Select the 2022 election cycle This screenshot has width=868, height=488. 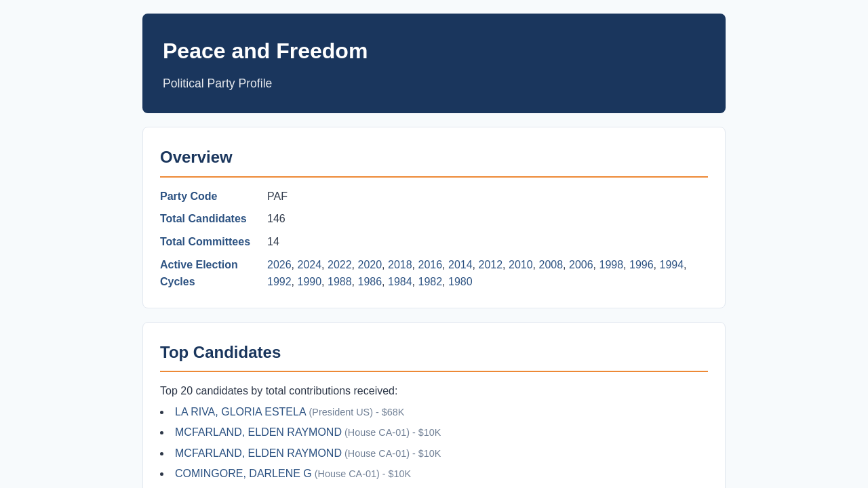tap(340, 265)
